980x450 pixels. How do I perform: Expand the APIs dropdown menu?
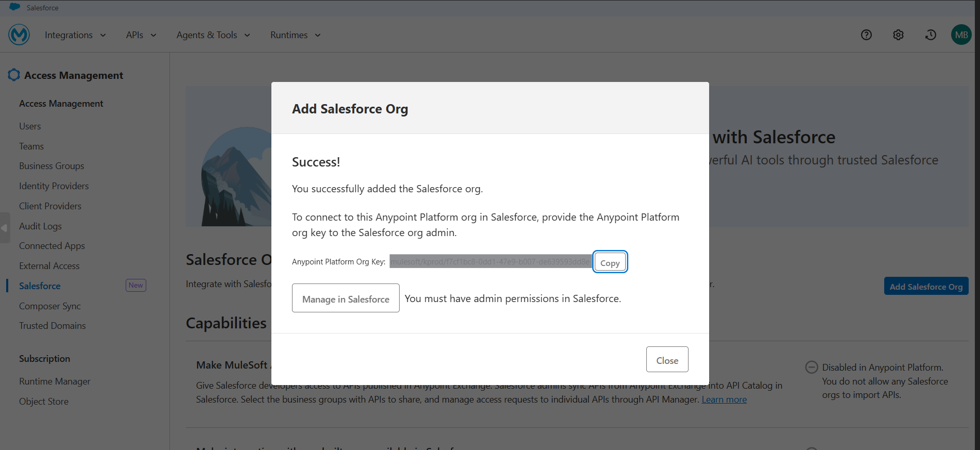click(141, 35)
